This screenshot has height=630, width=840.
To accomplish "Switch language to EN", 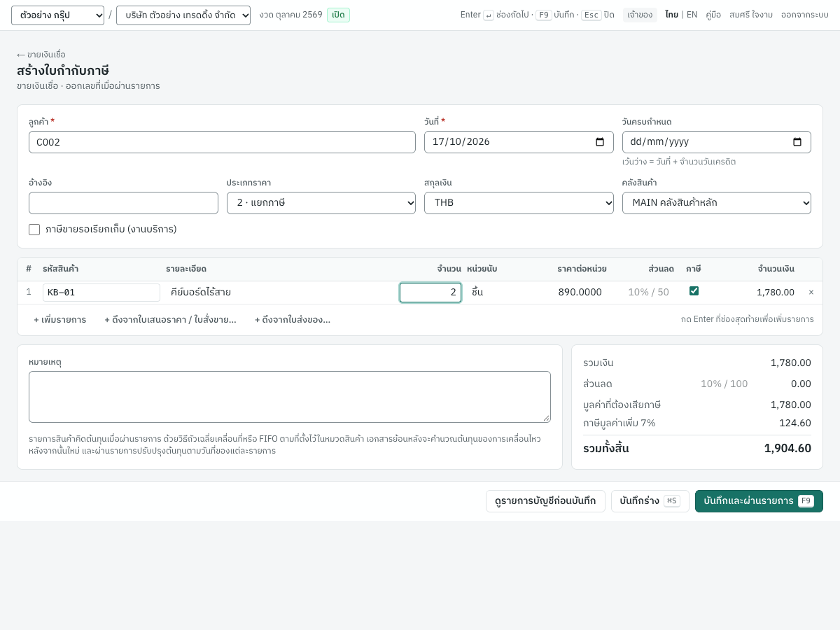I will 692,15.
